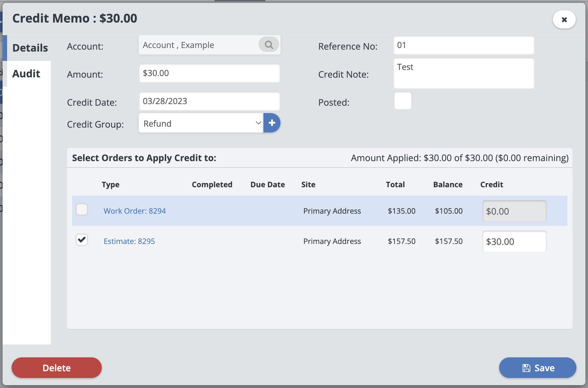The image size is (588, 388).
Task: Click the Amount input field
Action: [209, 73]
